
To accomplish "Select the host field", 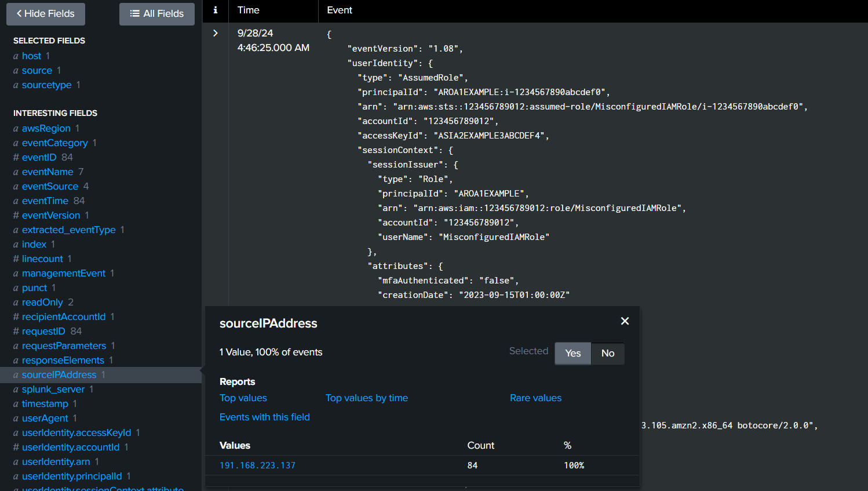I will 31,56.
